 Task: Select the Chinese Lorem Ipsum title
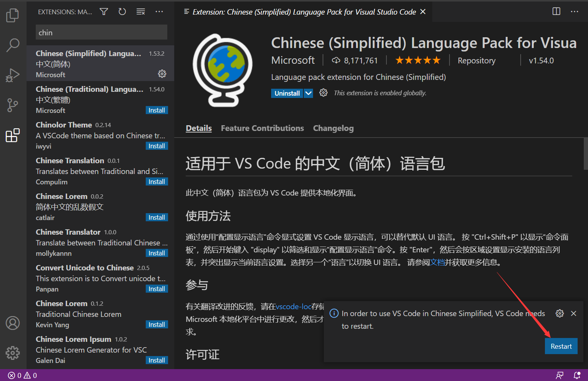click(x=73, y=339)
